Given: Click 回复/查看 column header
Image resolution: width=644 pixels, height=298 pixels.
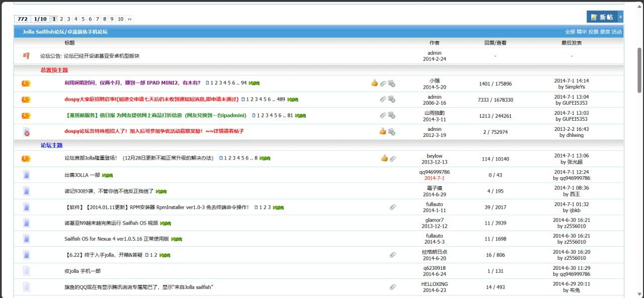Looking at the screenshot, I should click(496, 43).
